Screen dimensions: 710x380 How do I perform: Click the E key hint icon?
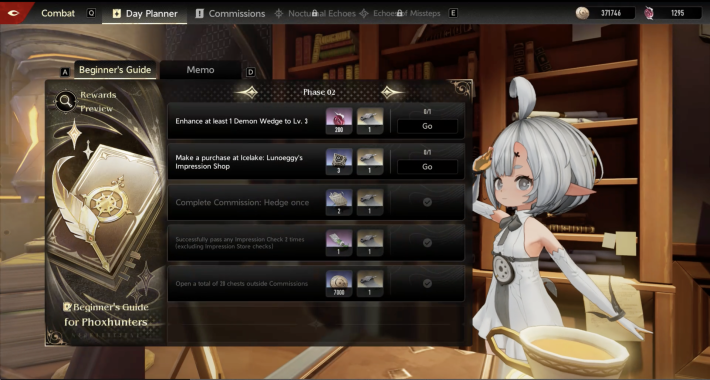pyautogui.click(x=452, y=13)
